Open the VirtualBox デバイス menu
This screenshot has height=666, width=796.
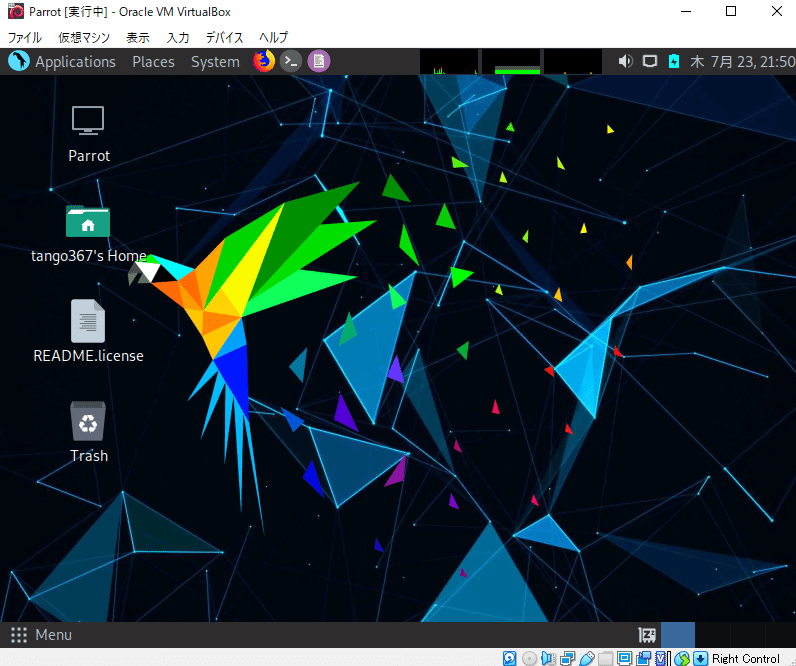click(224, 38)
